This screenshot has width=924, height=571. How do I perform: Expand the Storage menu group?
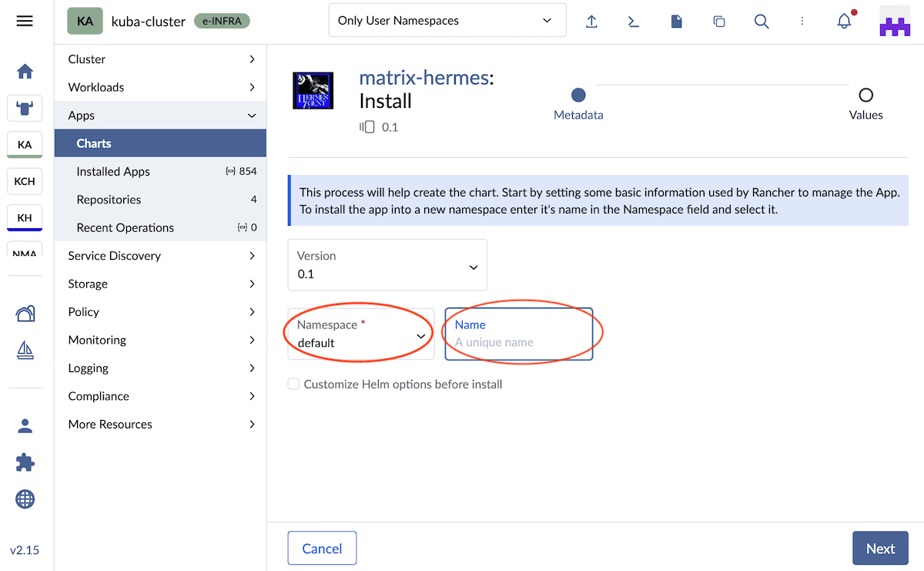(161, 284)
